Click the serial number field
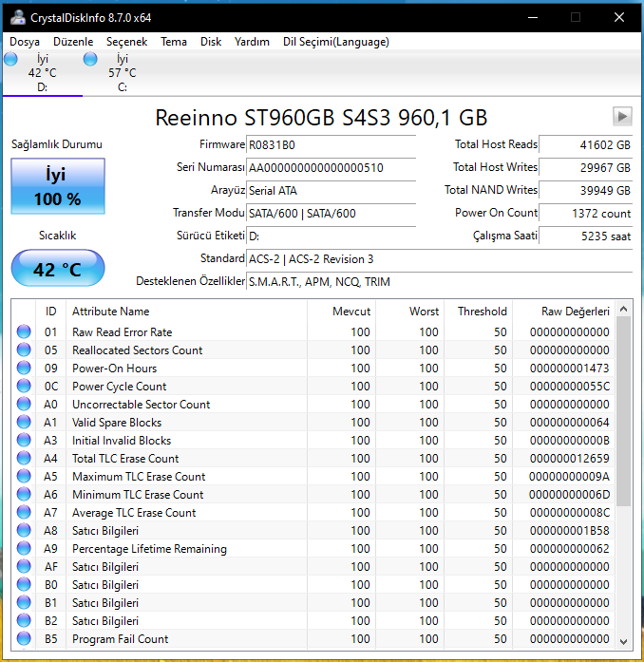644x662 pixels. coord(331,168)
